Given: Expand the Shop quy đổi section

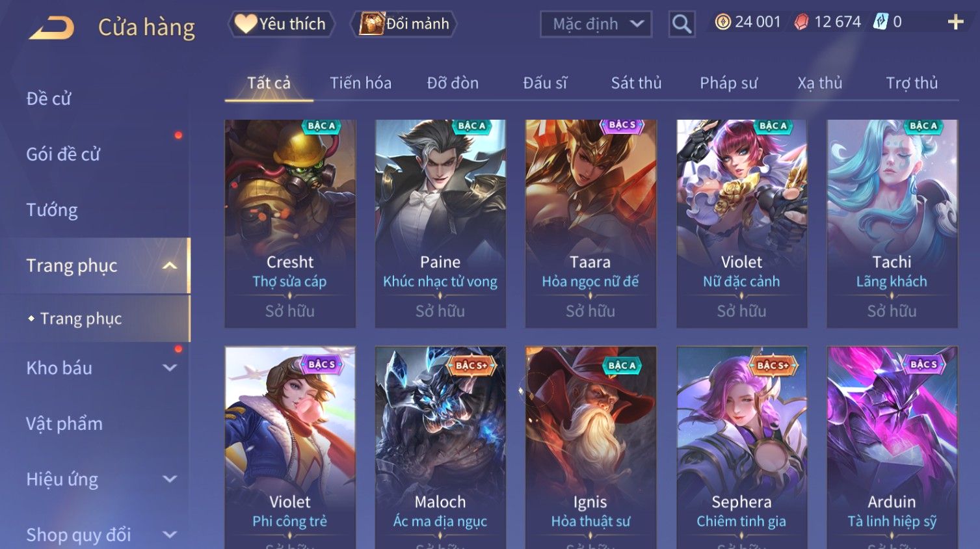Looking at the screenshot, I should (170, 535).
